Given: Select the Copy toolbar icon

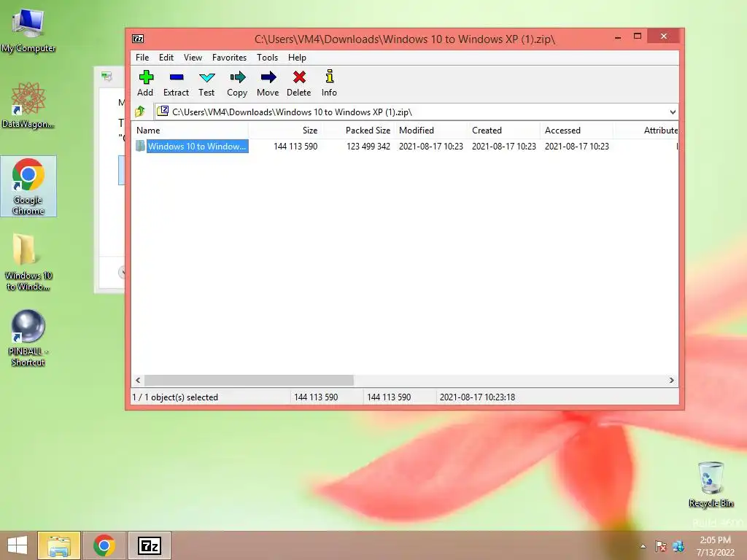Looking at the screenshot, I should point(237,84).
